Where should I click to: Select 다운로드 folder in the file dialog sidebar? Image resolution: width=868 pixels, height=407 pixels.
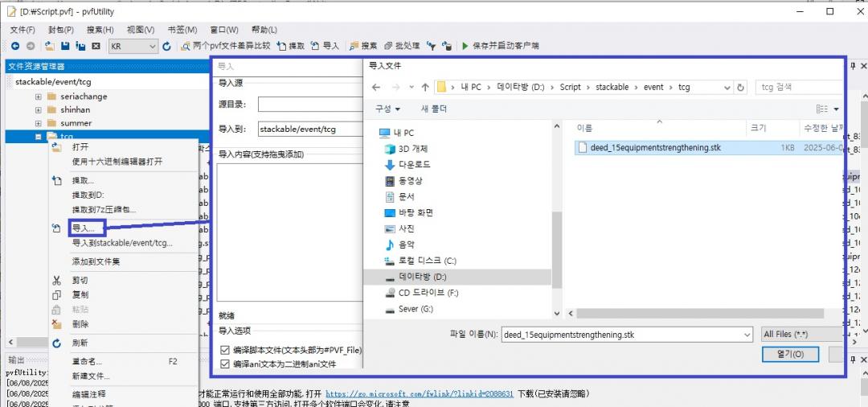417,164
